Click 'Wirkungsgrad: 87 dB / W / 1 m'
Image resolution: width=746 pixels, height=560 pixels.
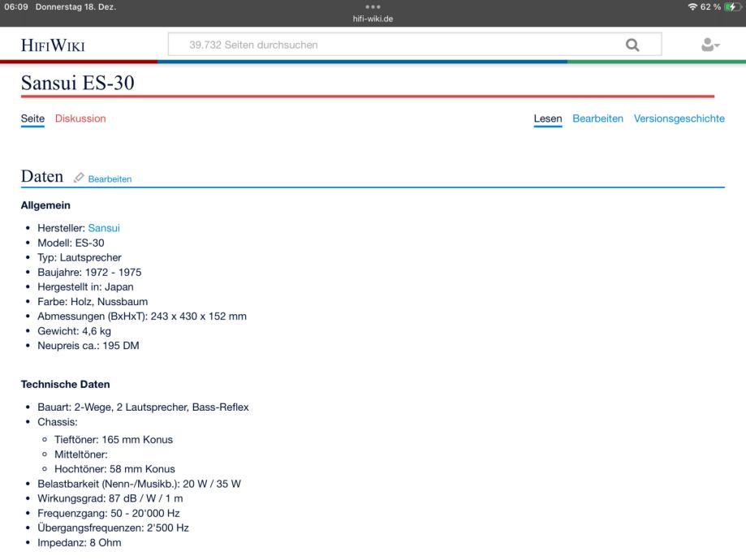point(110,498)
